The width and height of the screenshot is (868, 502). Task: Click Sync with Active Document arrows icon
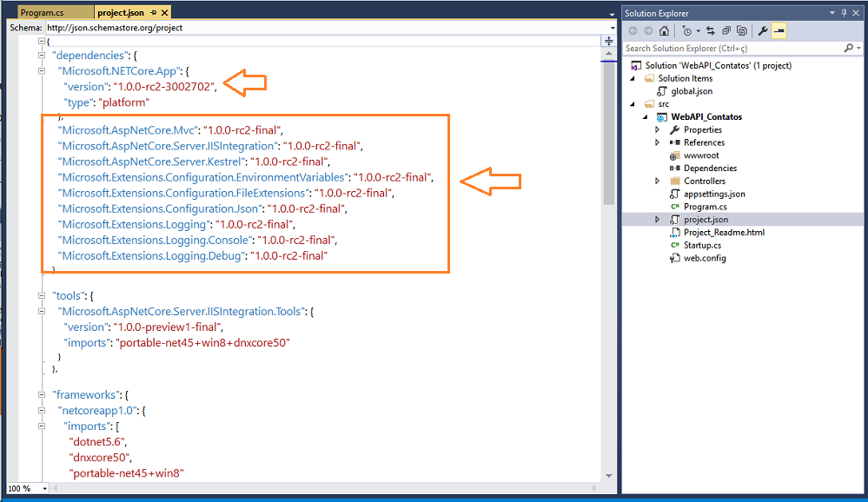(x=711, y=31)
